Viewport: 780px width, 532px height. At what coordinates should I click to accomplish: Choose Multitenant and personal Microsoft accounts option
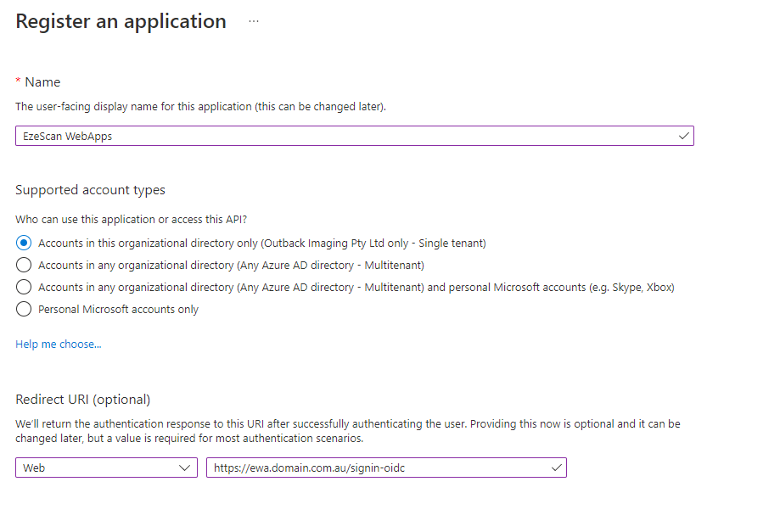tap(24, 287)
